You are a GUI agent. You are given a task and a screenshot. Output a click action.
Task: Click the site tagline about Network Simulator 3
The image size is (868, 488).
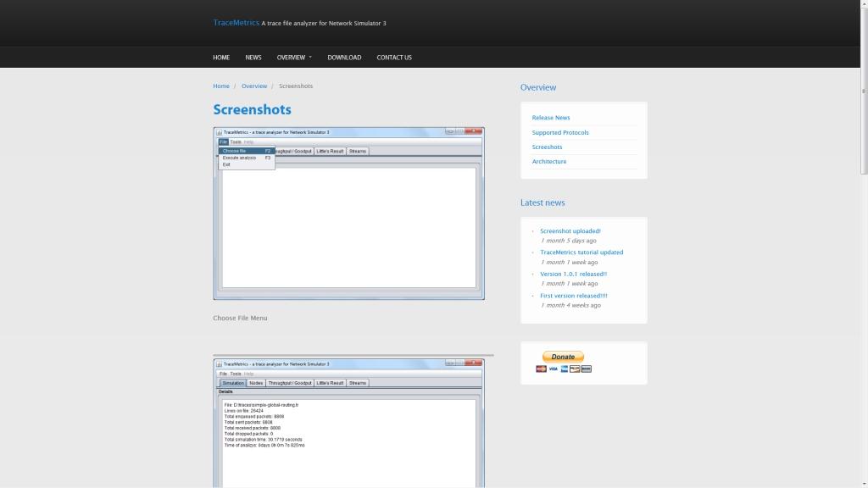[x=324, y=23]
